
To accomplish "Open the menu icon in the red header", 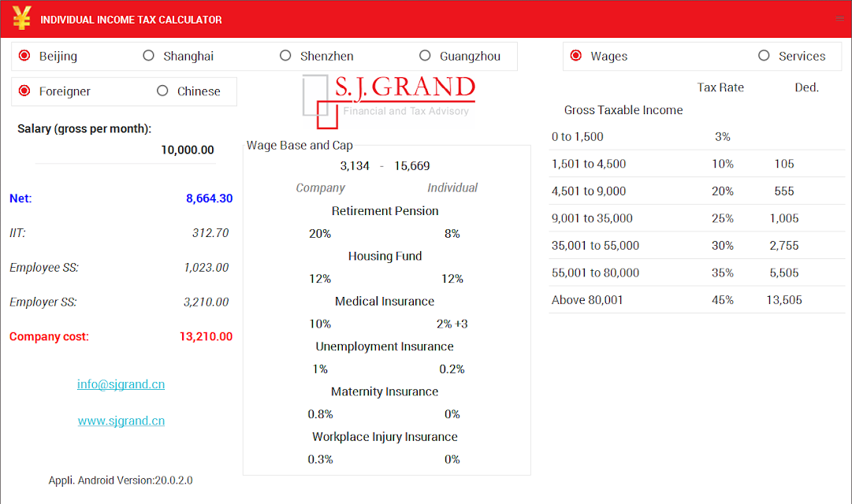I will click(x=839, y=18).
